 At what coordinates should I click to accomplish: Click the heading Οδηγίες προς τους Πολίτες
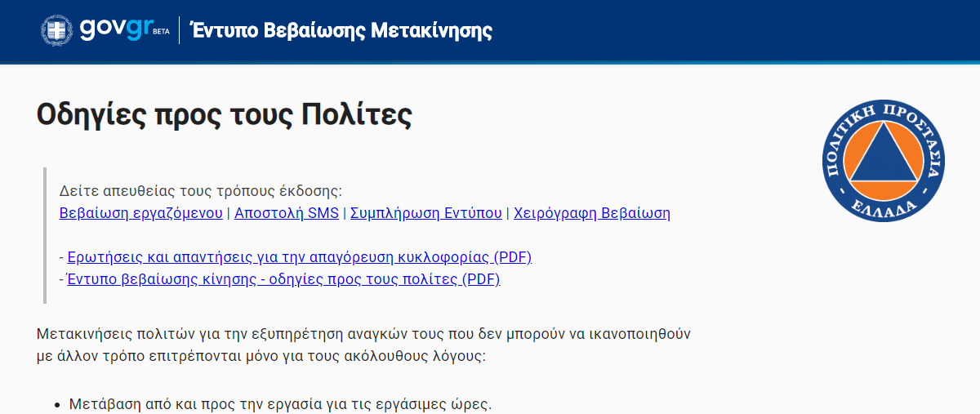click(225, 114)
